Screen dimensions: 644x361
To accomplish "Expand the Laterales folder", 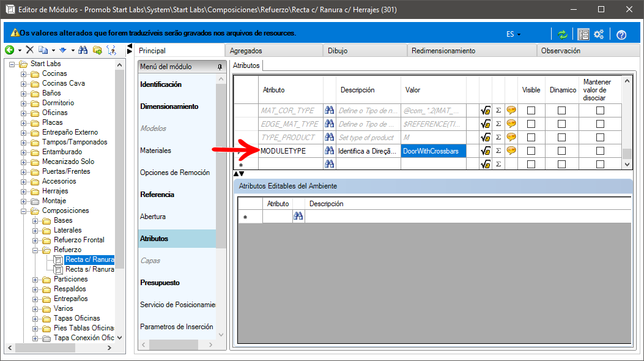I will tap(35, 231).
